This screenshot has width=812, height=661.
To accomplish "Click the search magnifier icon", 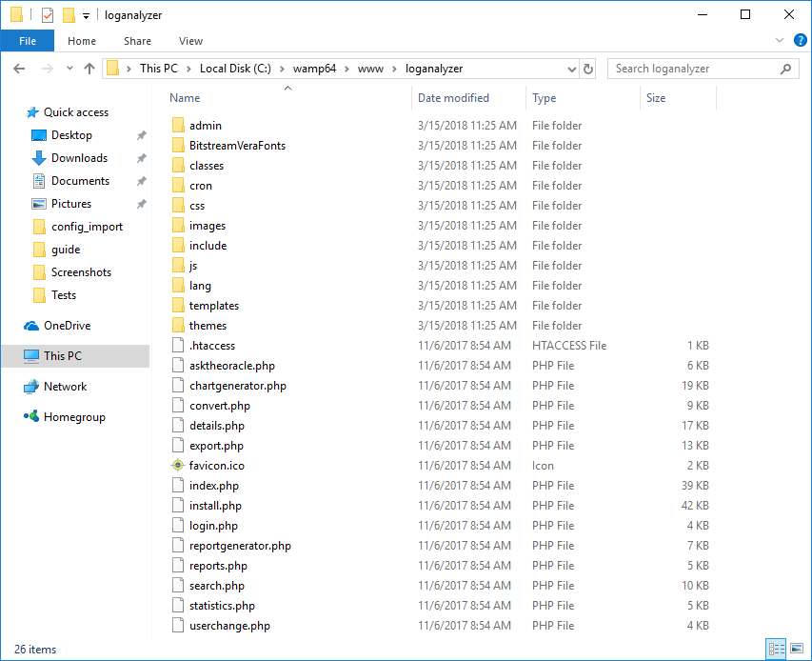I will click(786, 69).
